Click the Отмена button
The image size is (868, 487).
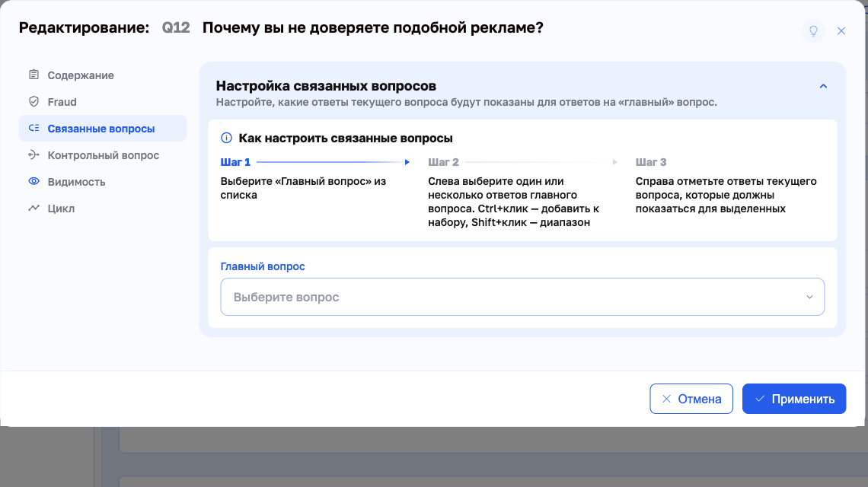point(691,399)
